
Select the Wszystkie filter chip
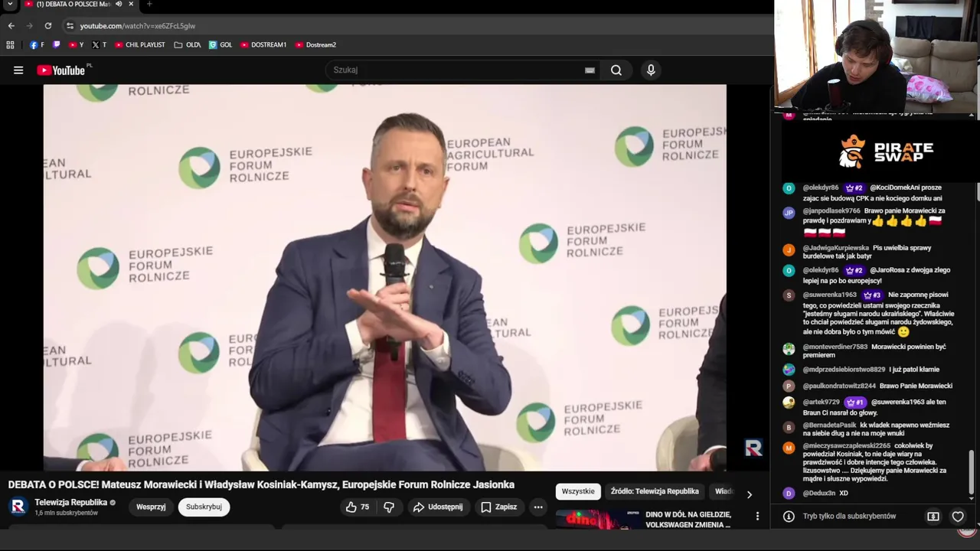(x=578, y=491)
